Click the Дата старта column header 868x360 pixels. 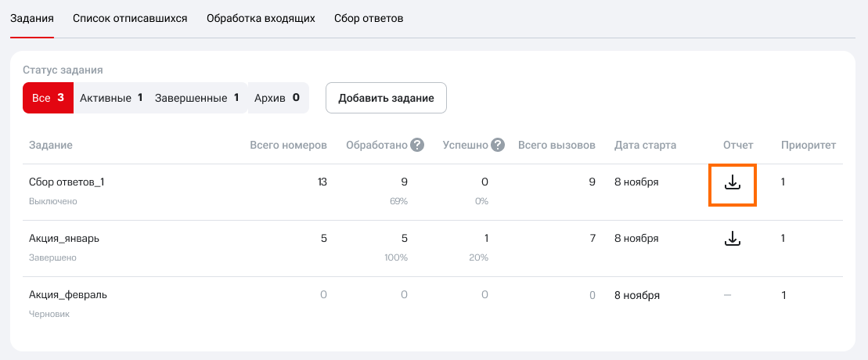pyautogui.click(x=645, y=145)
